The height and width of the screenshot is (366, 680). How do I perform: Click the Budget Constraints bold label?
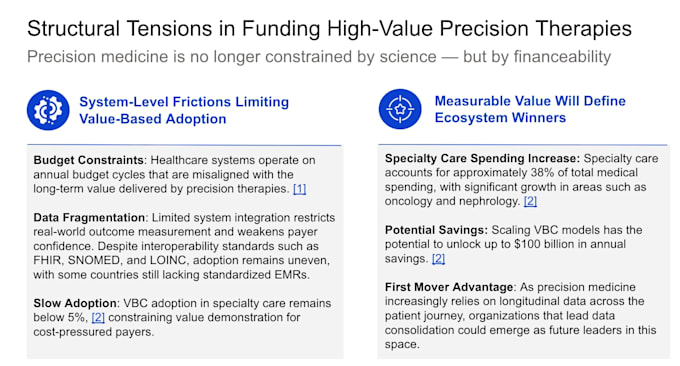(88, 160)
